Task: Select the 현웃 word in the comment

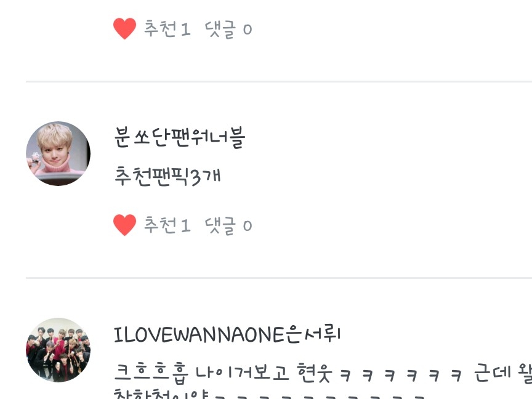Action: 314,373
